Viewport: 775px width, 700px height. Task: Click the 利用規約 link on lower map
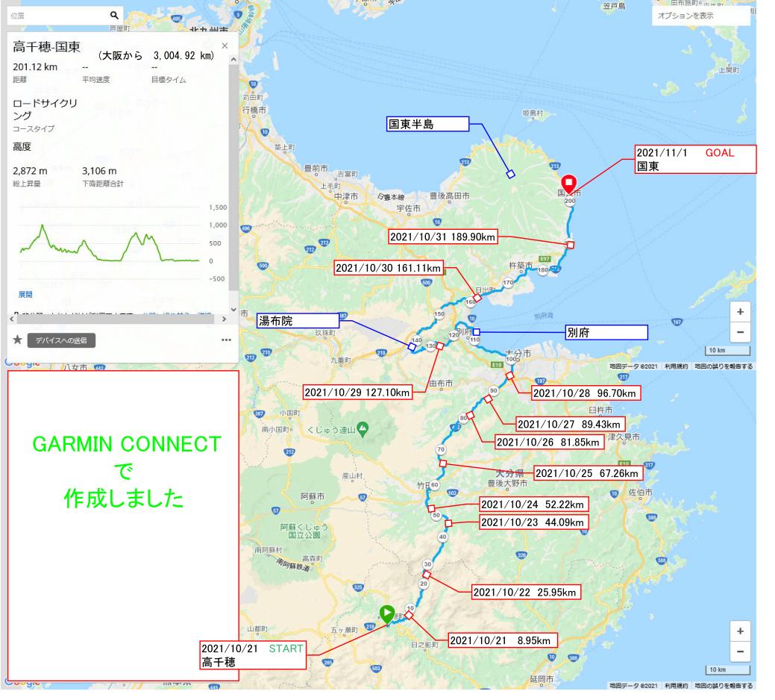(x=676, y=686)
